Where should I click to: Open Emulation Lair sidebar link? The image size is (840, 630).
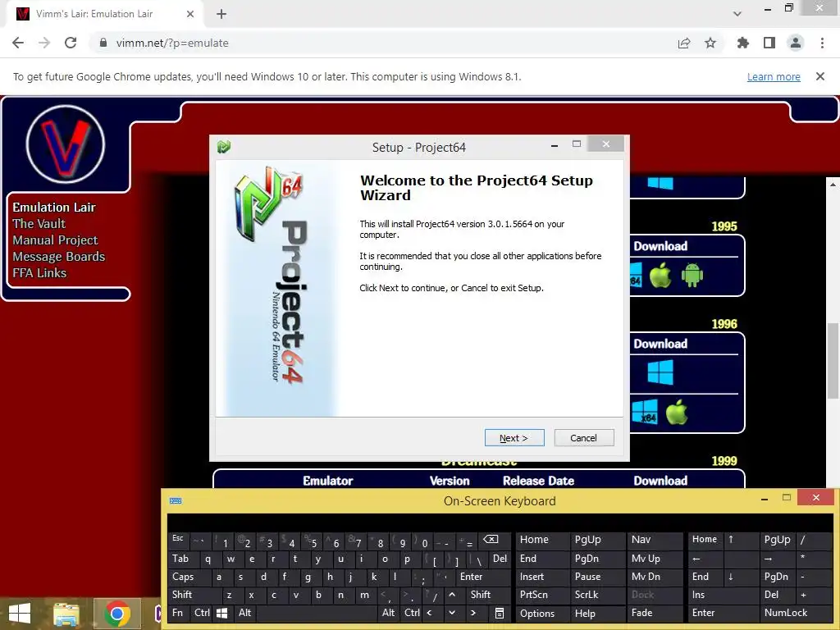[x=54, y=208]
